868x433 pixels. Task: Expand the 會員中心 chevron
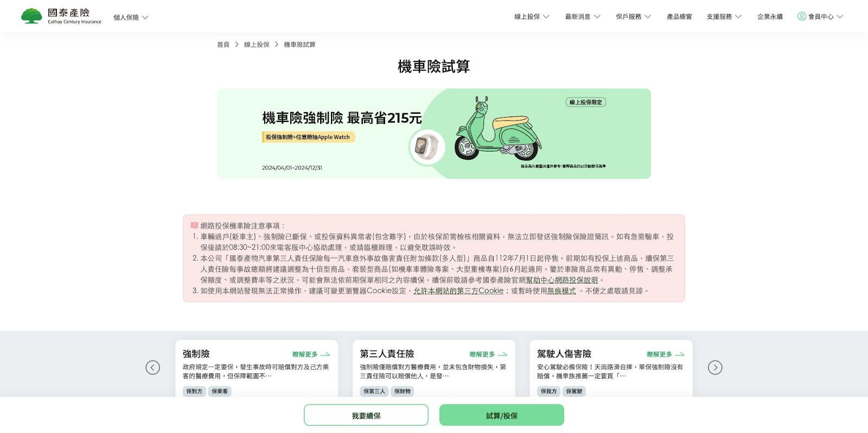pos(840,17)
